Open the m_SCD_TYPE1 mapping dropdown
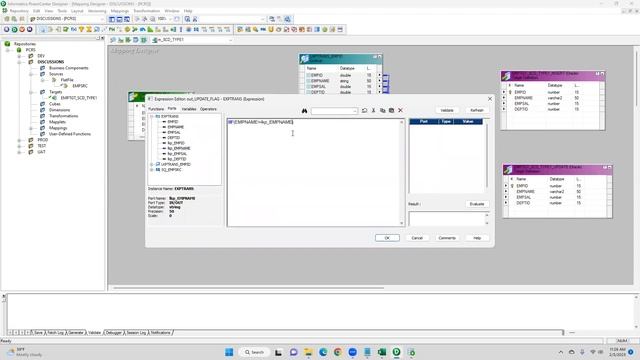640x360 pixels. tap(230, 40)
